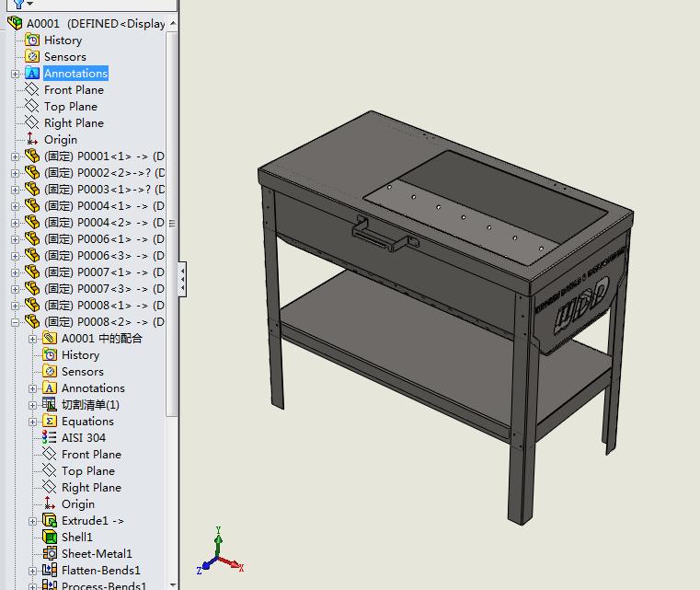Expand the P0004<2> component node
700x590 pixels.
pyautogui.click(x=16, y=223)
